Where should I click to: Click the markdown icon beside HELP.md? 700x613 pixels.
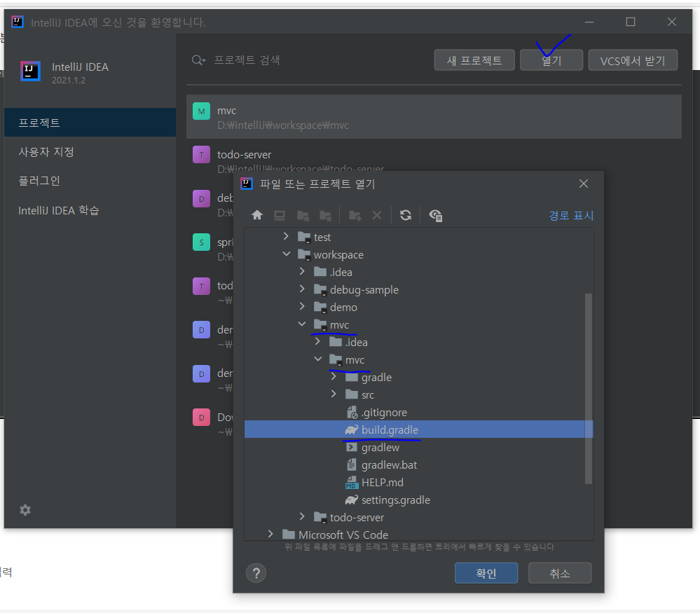(x=351, y=483)
